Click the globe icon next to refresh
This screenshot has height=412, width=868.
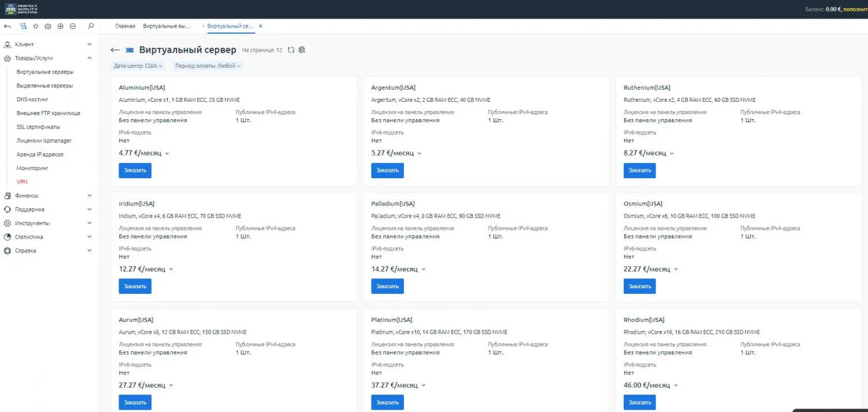pyautogui.click(x=301, y=50)
